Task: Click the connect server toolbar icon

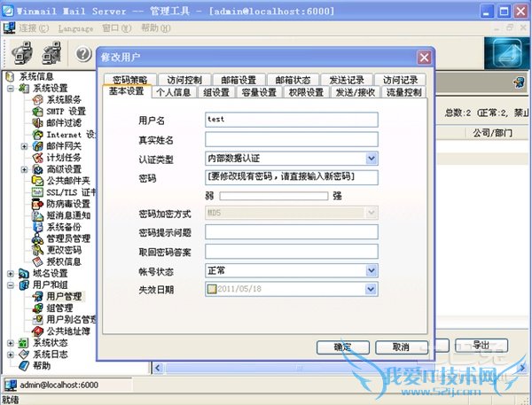Action: pyautogui.click(x=22, y=52)
